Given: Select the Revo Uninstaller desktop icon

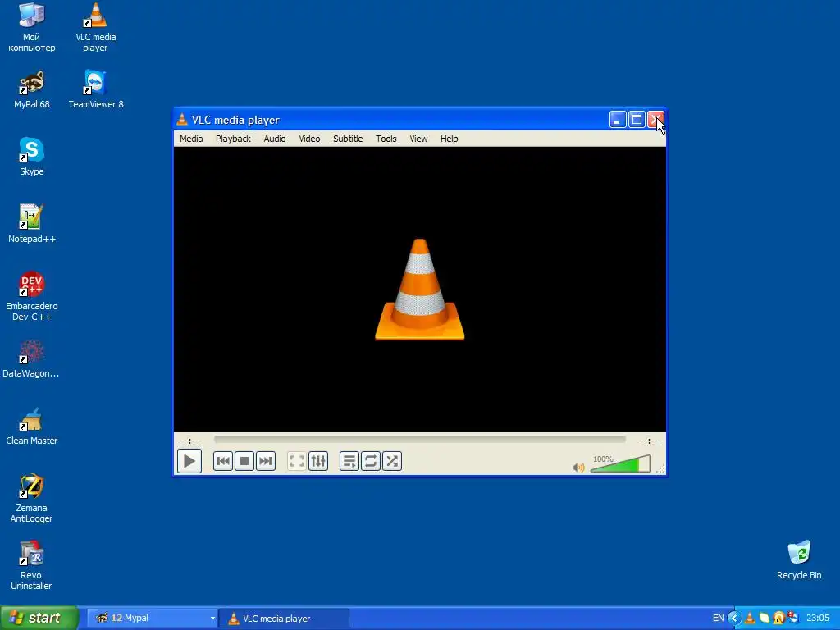Looking at the screenshot, I should click(32, 566).
